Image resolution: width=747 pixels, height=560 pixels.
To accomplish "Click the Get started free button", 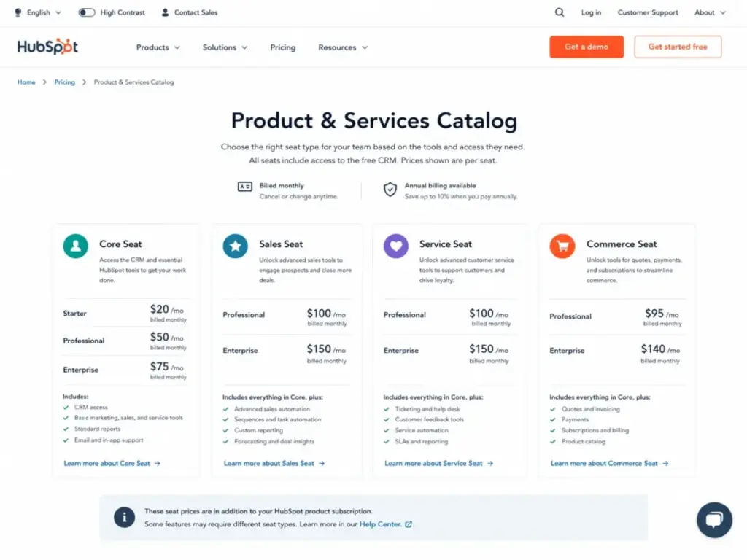I will click(x=678, y=47).
